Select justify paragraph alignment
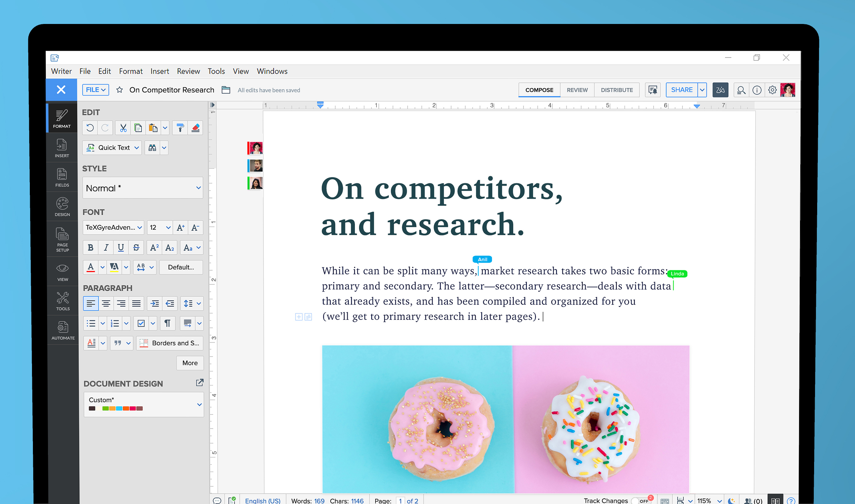Screen dimensions: 855x504 [x=136, y=303]
